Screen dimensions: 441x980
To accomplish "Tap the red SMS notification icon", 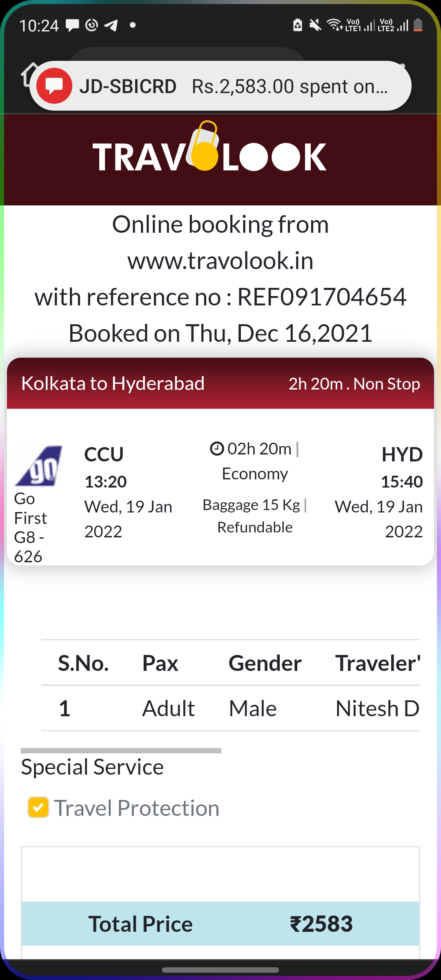I will click(54, 86).
